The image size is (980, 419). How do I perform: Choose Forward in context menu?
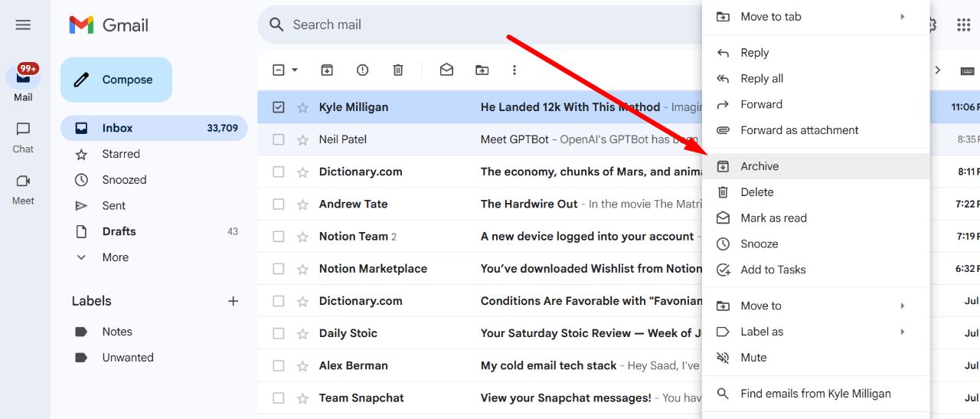pyautogui.click(x=816, y=104)
